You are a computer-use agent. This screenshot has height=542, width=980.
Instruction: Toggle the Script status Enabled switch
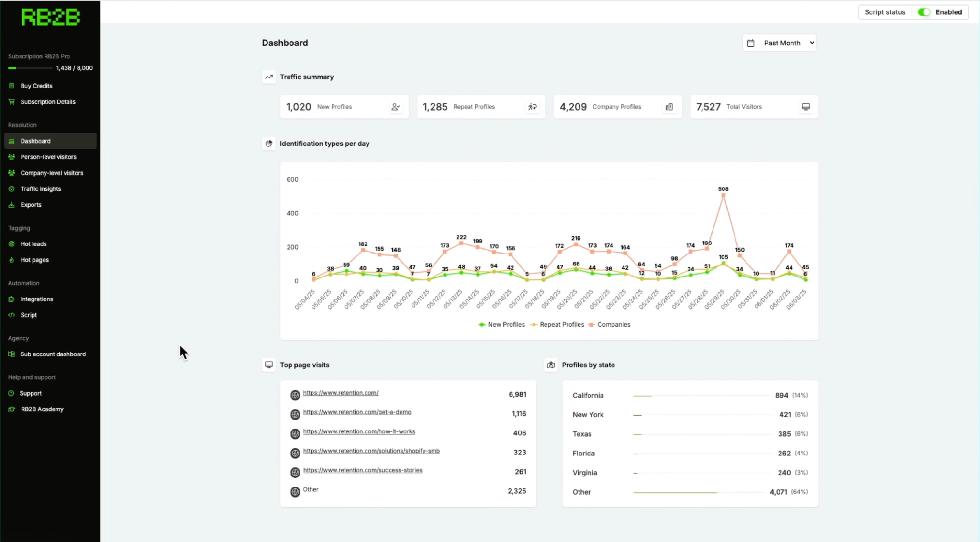click(x=924, y=12)
